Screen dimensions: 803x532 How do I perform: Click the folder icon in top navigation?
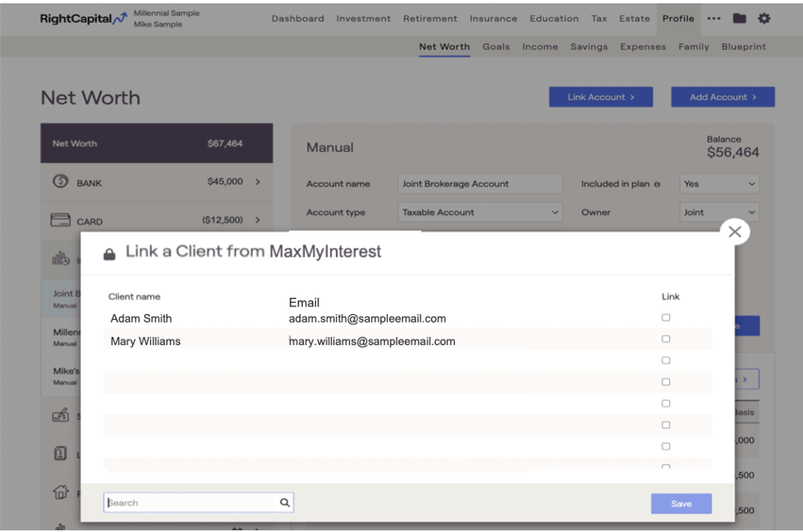click(x=739, y=19)
